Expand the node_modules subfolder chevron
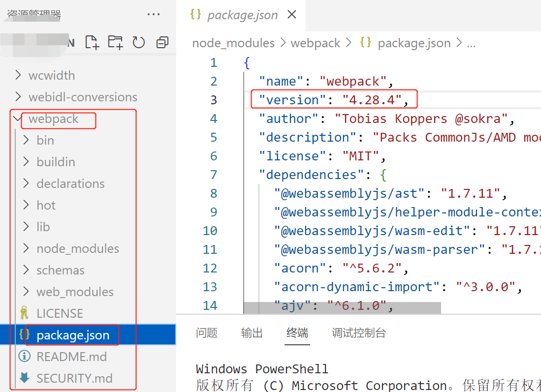The height and width of the screenshot is (392, 541). (26, 248)
